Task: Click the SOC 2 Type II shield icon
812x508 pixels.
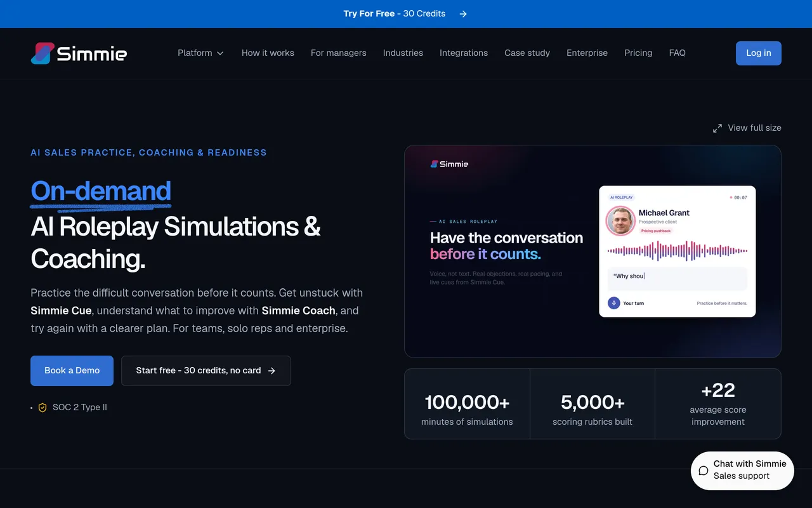Action: [x=43, y=408]
